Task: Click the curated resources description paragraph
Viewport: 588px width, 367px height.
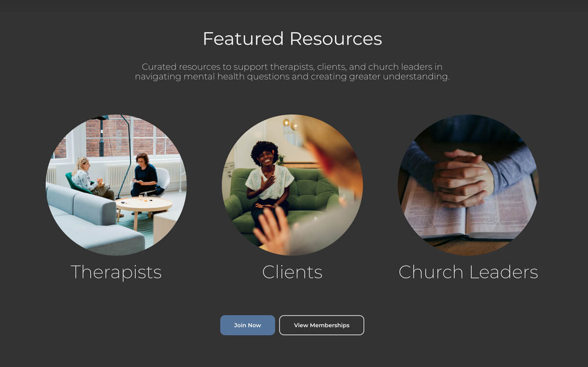Action: (293, 72)
